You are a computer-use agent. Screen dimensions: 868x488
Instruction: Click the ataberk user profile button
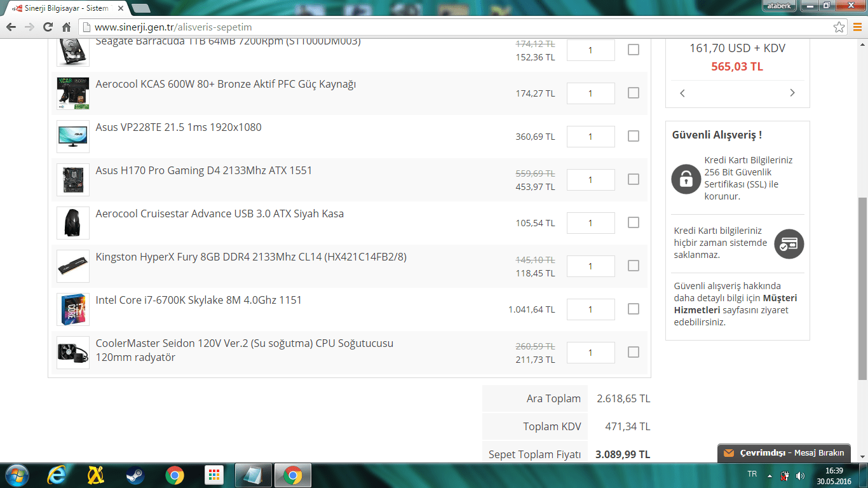(779, 6)
